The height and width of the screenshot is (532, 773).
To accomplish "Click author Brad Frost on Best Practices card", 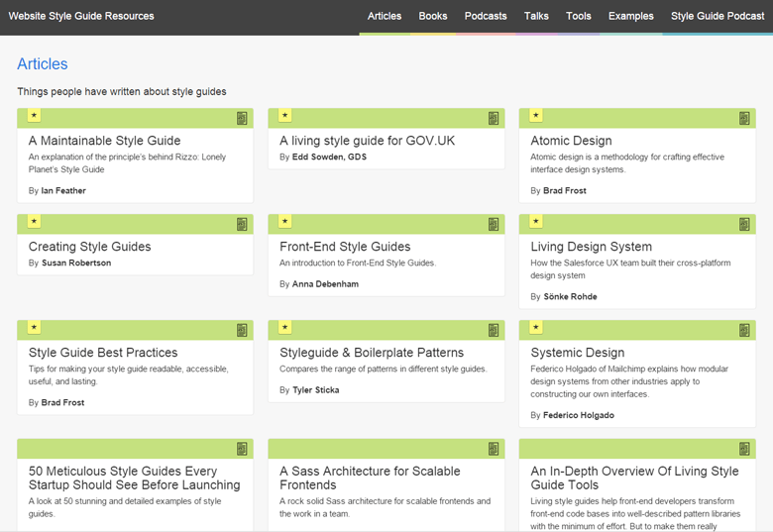I will coord(62,402).
